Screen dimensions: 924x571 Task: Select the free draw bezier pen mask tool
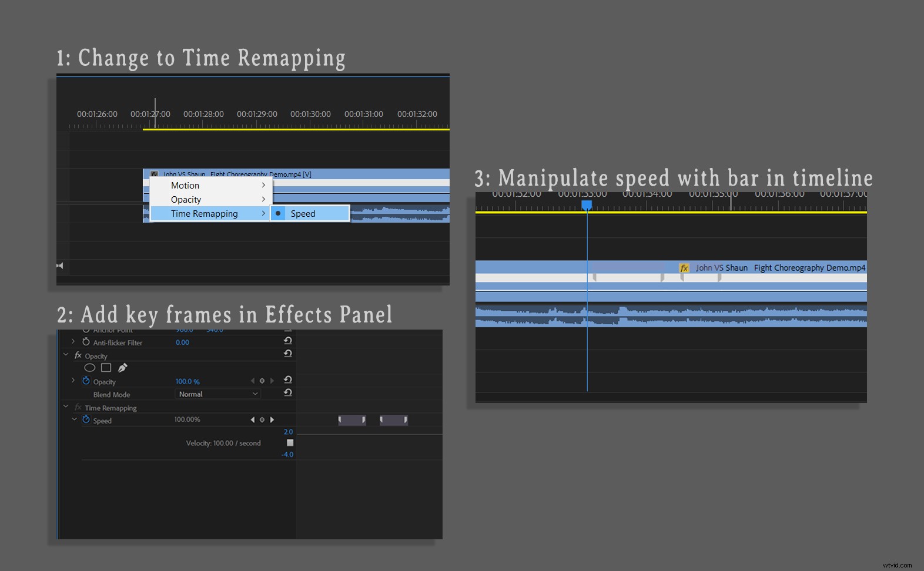122,368
